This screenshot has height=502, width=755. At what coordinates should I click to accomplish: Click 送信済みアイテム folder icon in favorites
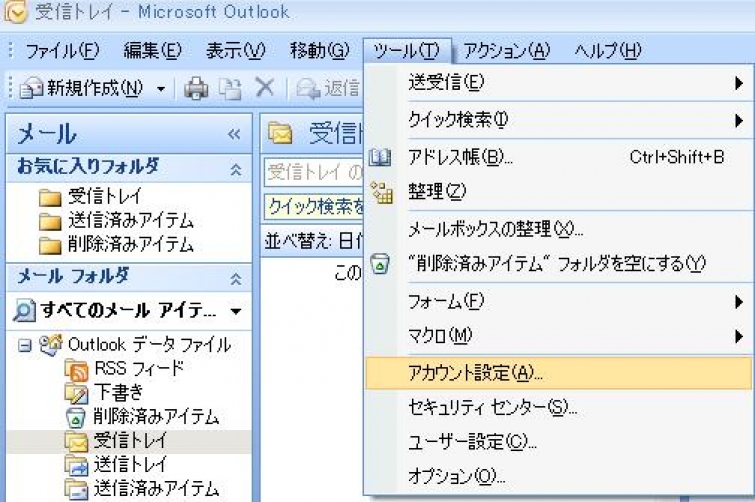(x=50, y=221)
